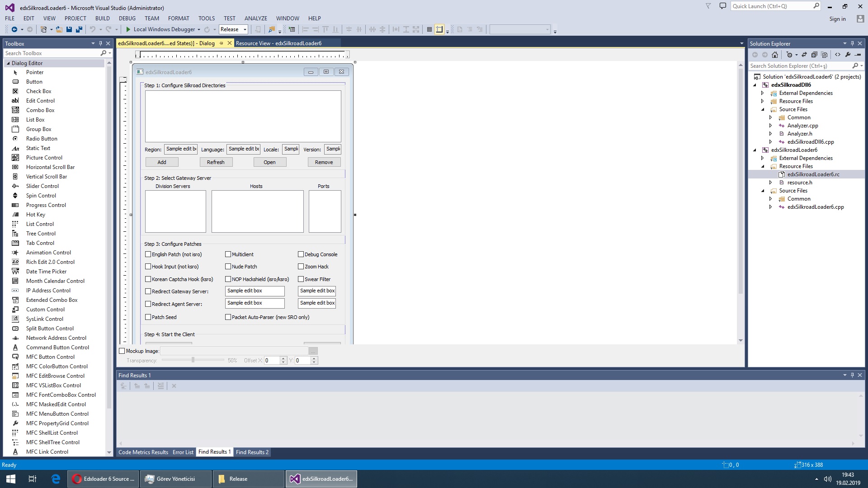Switch to the Find Results 2 tab
This screenshot has width=868, height=488.
252,452
